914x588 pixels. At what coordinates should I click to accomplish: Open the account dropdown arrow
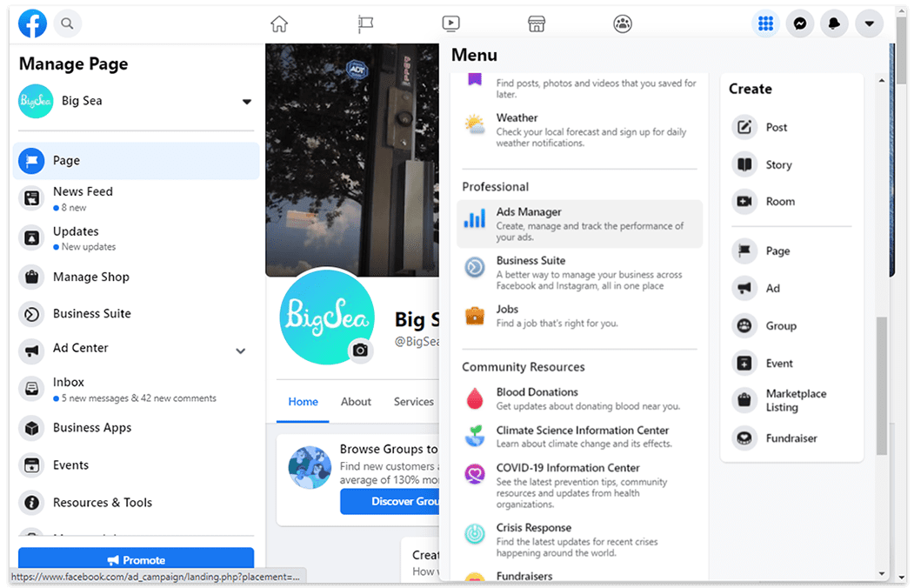click(869, 23)
